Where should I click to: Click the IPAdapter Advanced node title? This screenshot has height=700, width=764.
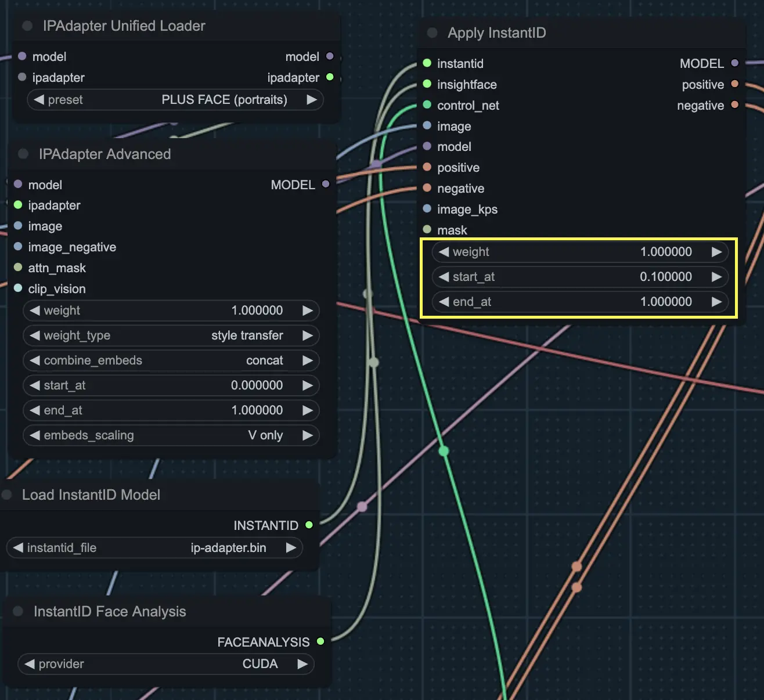click(x=104, y=154)
